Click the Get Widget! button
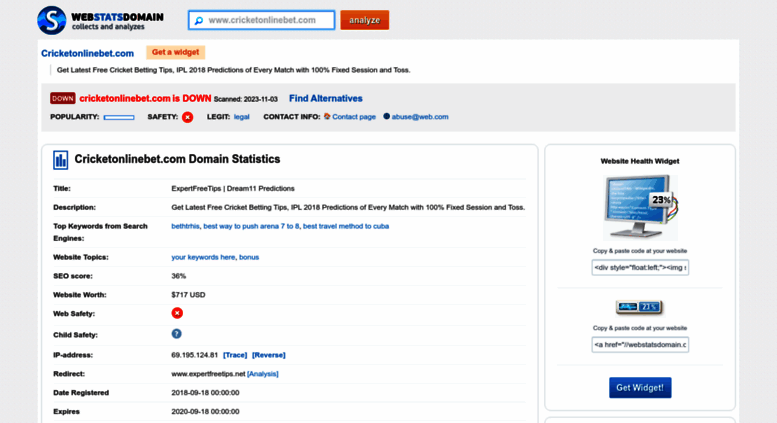 click(640, 388)
